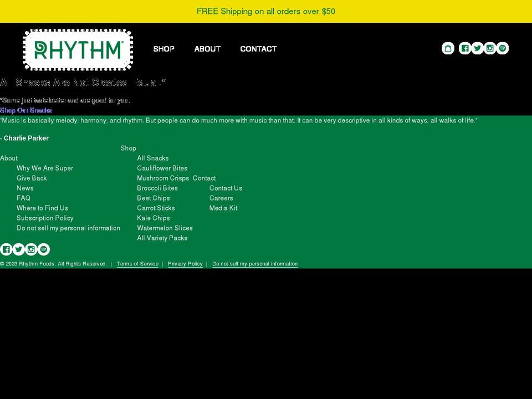Follow the Shop Our Snacks link
The height and width of the screenshot is (399, 532).
pos(26,110)
